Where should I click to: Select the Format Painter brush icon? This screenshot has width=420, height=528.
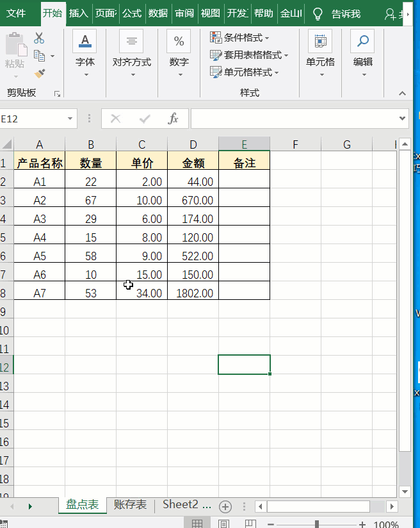click(x=40, y=73)
